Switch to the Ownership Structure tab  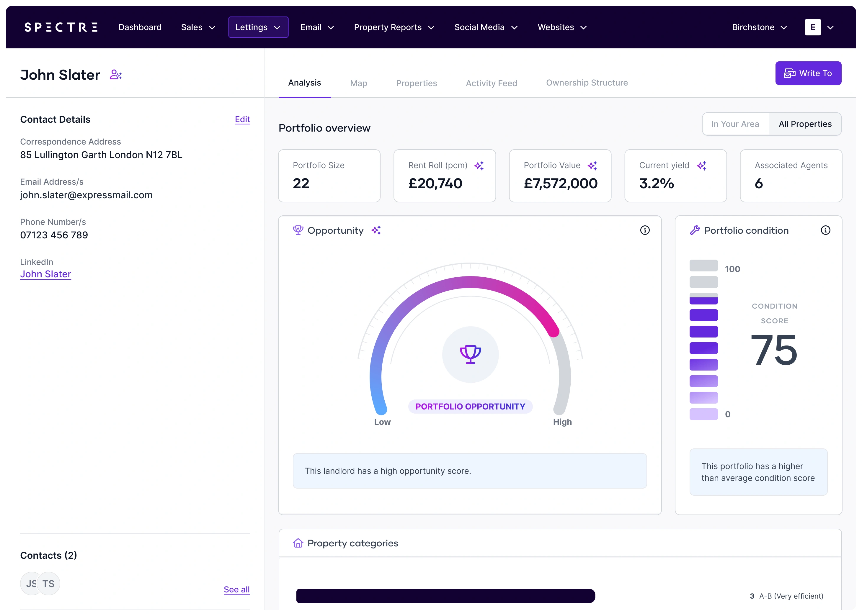click(587, 83)
